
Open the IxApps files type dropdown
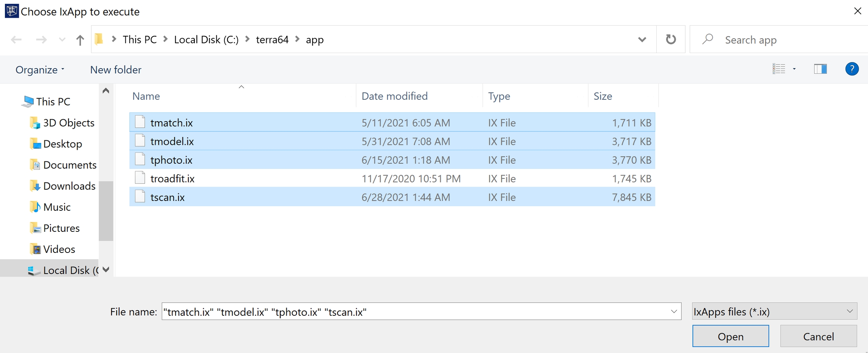(774, 312)
